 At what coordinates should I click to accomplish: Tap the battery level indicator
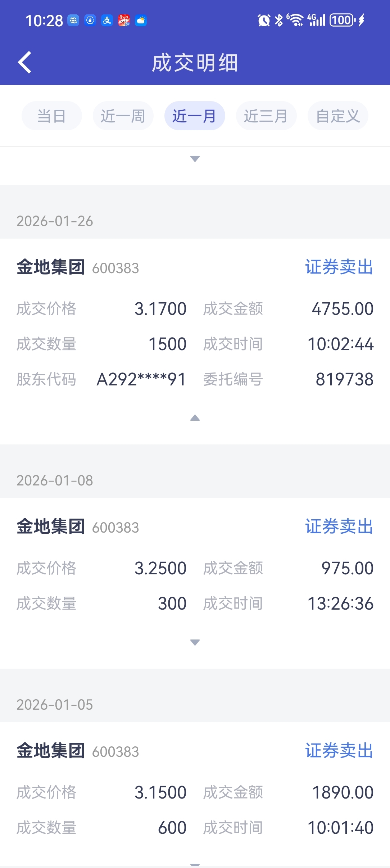[343, 20]
